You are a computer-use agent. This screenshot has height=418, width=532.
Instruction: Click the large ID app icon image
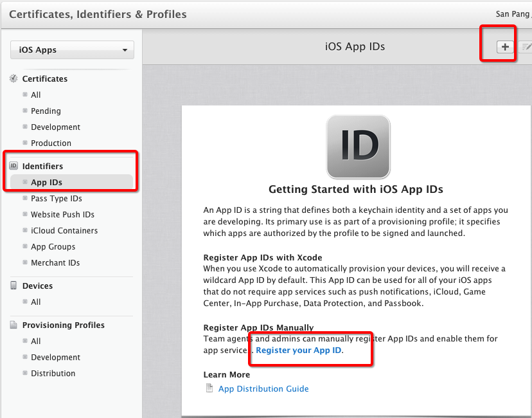pos(358,147)
